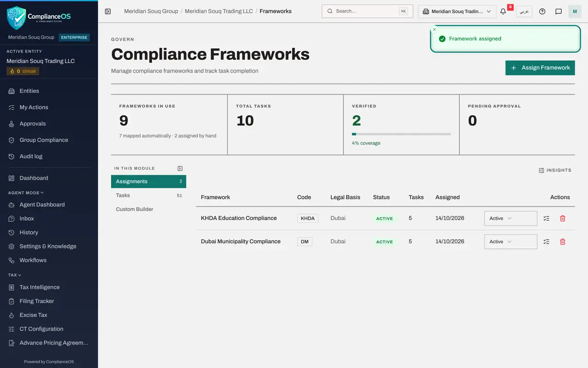Select the Assignments module tab

pos(148,181)
